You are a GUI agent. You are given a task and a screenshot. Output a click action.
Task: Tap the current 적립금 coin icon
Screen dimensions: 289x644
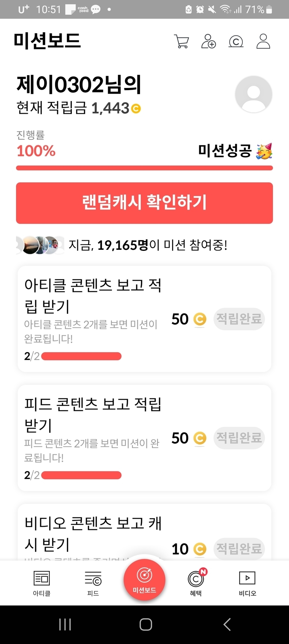click(x=136, y=109)
